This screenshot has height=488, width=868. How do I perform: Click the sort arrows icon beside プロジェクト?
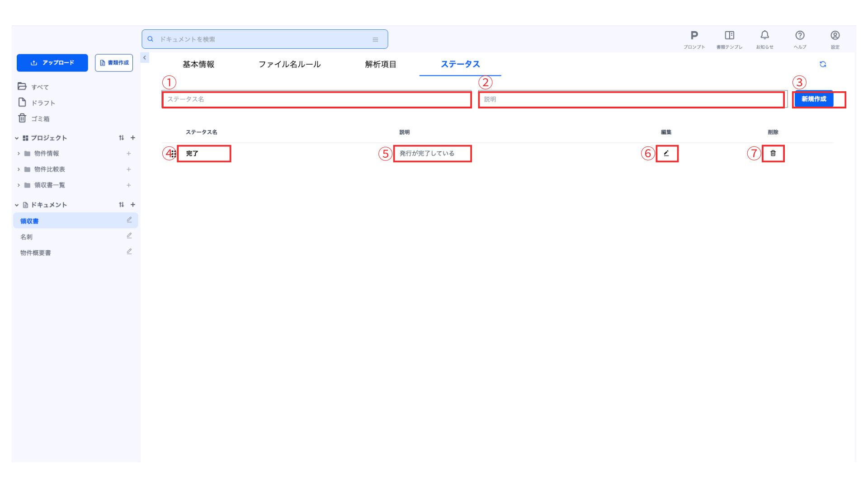tap(121, 138)
